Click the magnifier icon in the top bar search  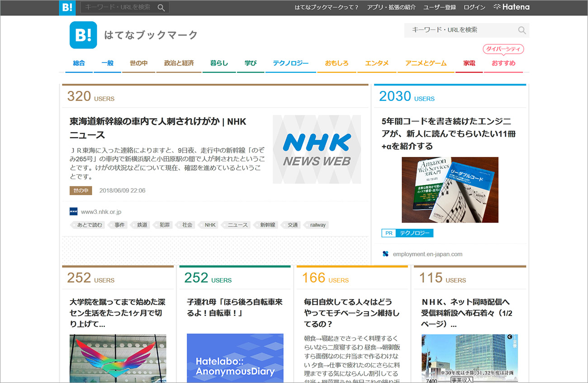[x=161, y=7]
